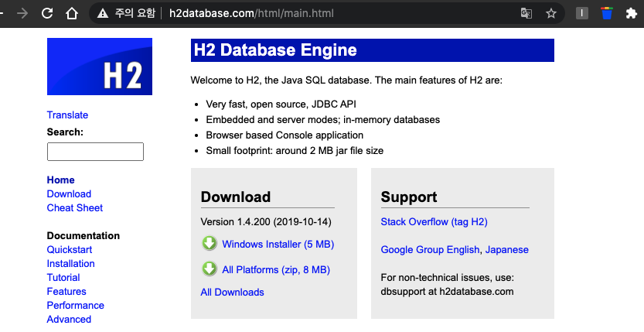
Task: Open the Advanced documentation link
Action: pos(69,320)
